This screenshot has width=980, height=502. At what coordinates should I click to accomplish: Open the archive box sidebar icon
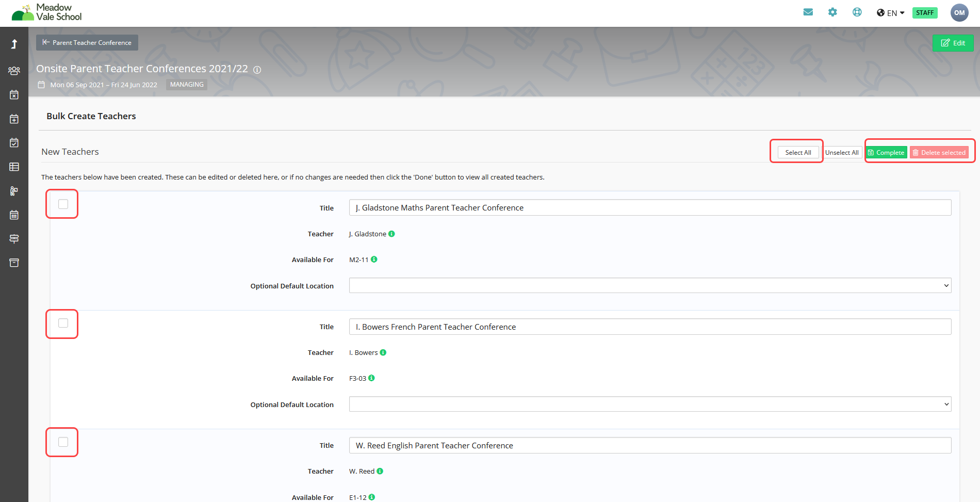pos(14,263)
